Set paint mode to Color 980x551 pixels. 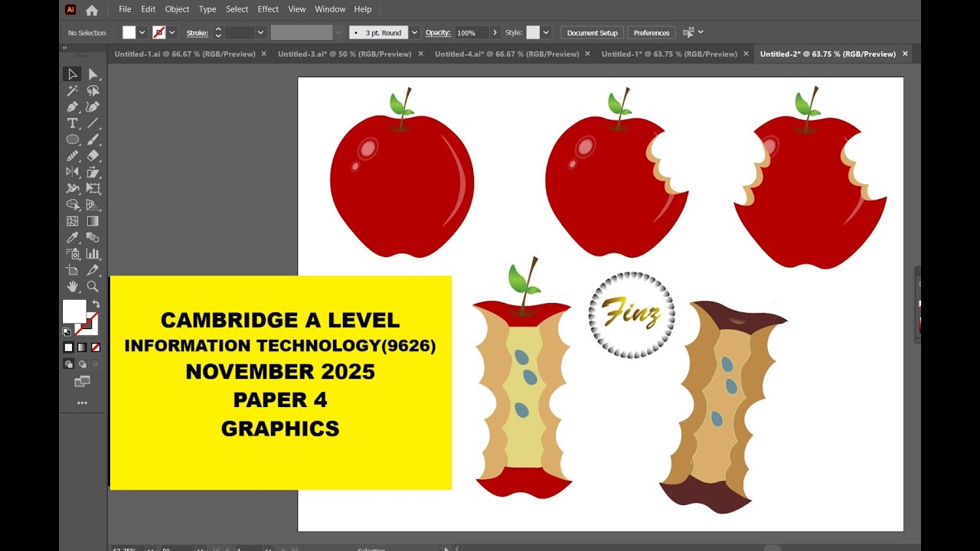click(68, 347)
